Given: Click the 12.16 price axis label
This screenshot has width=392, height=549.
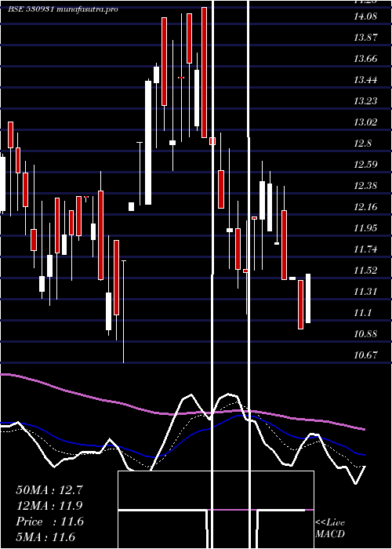Looking at the screenshot, I should tap(366, 207).
